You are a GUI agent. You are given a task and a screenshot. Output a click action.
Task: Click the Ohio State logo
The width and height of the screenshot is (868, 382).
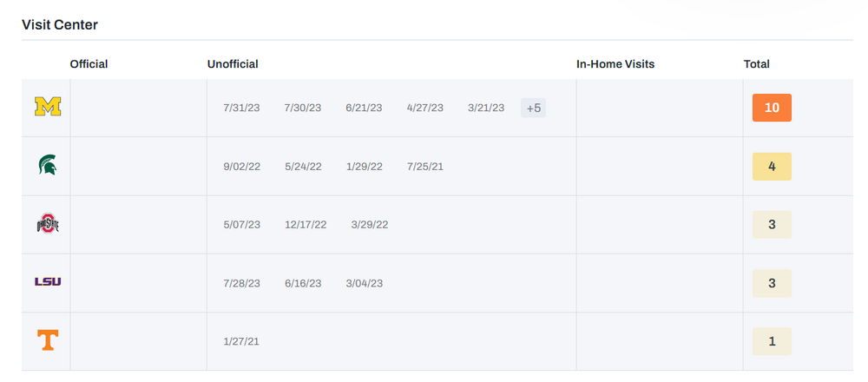(48, 224)
